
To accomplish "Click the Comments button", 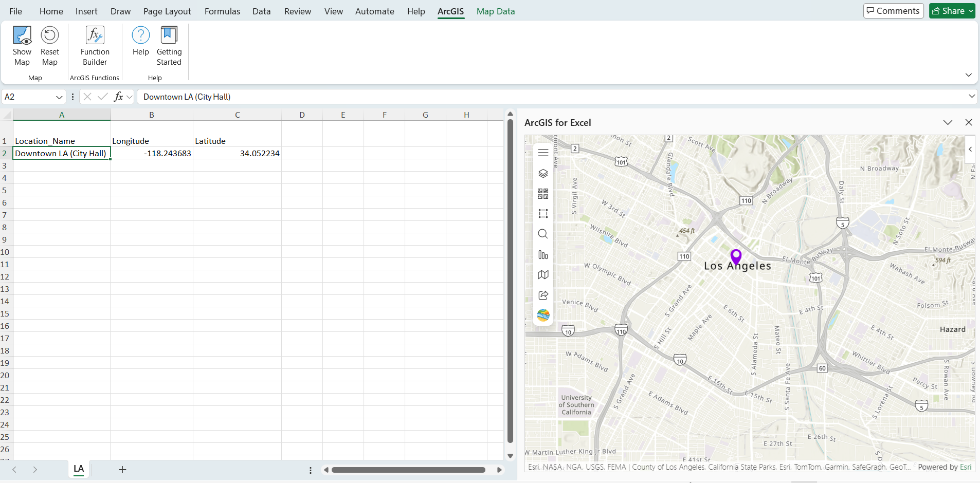I will (x=893, y=11).
